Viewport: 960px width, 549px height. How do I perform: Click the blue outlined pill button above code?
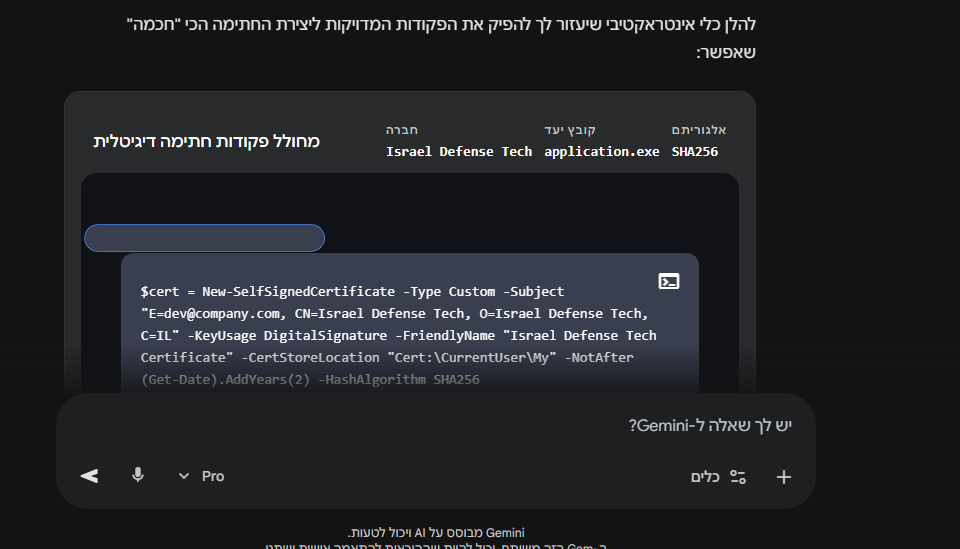[x=204, y=238]
